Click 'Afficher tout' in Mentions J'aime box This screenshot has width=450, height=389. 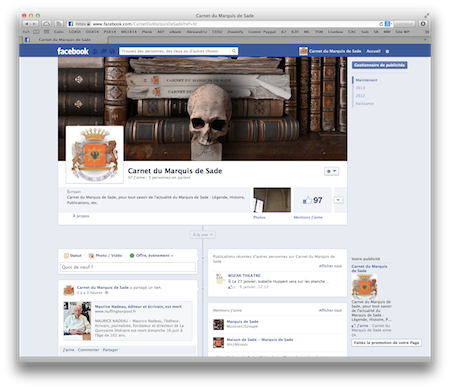tap(330, 310)
